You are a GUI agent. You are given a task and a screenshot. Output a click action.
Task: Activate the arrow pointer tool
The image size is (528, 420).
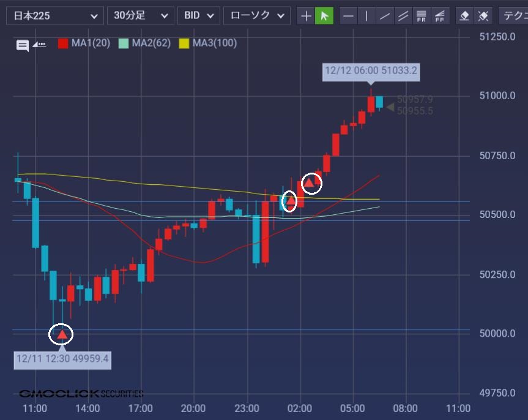(324, 16)
